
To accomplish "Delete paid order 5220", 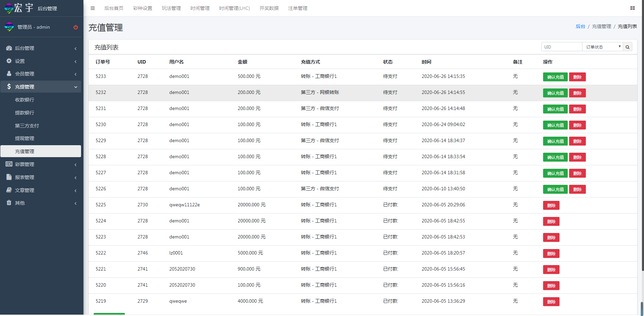I will (551, 286).
